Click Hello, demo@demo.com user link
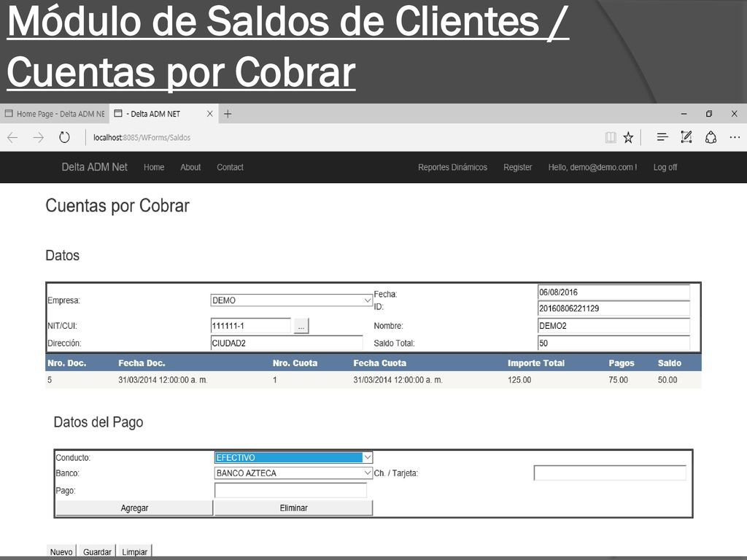The image size is (747, 560). pyautogui.click(x=592, y=167)
